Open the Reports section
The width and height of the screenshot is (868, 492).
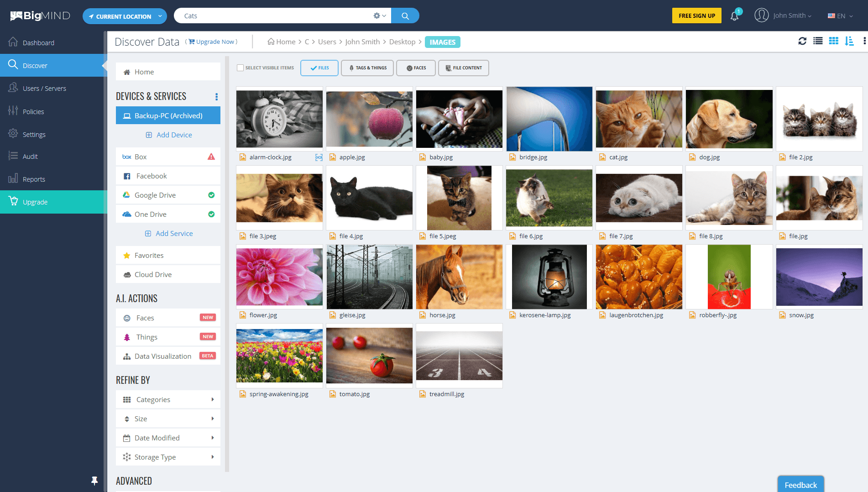35,179
